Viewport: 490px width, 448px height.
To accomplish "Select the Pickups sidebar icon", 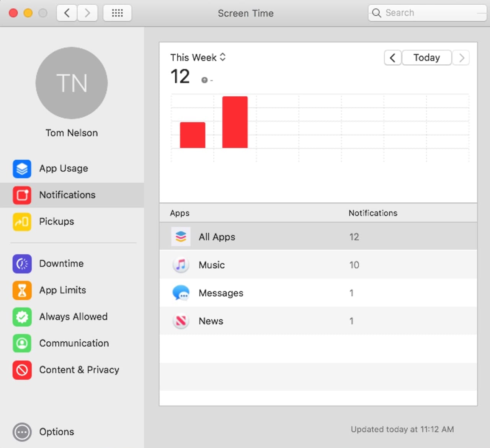I will click(22, 222).
